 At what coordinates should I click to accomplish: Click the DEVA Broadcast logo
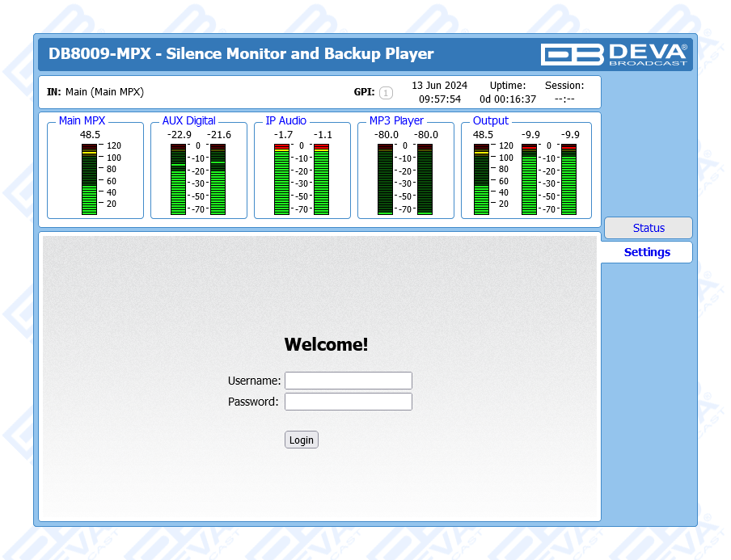pos(614,54)
